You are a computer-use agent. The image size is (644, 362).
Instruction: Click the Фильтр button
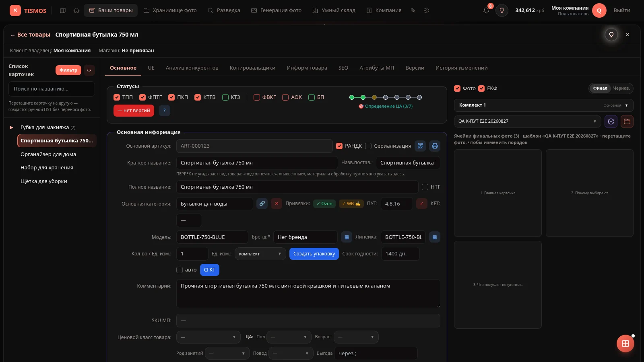pyautogui.click(x=68, y=70)
